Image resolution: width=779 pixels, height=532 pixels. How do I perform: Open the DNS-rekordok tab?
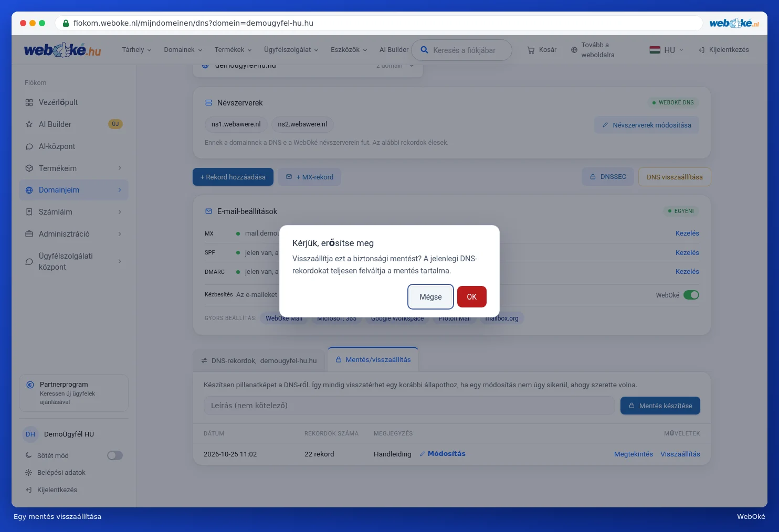click(259, 360)
